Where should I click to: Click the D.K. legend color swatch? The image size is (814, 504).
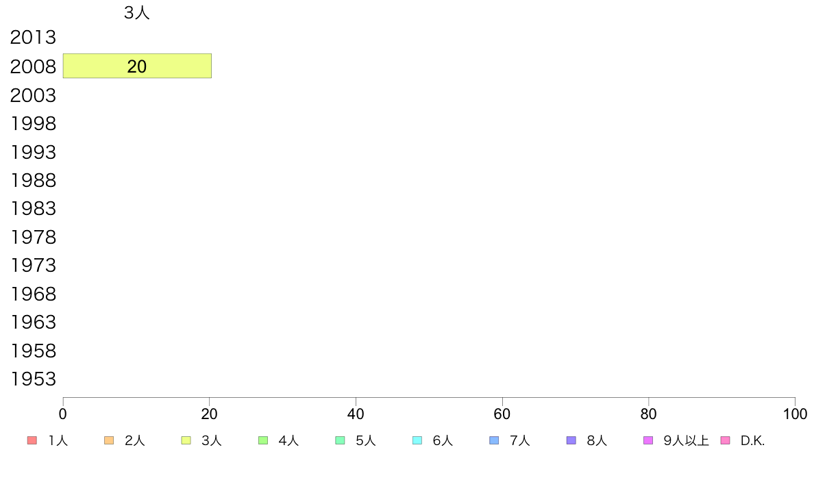726,440
